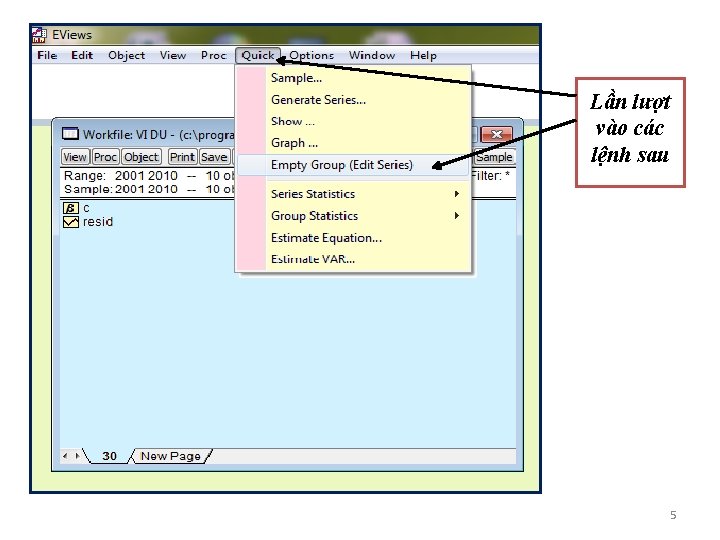Click the right page scroll arrow at bottom
The height and width of the screenshot is (540, 720).
[77, 456]
